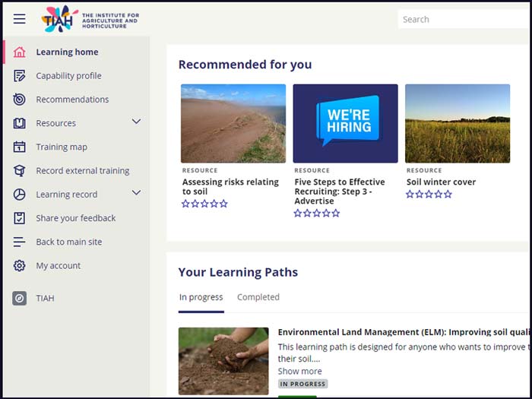This screenshot has height=399, width=532.
Task: Click the TIAH compass icon in sidebar
Action: pyautogui.click(x=20, y=299)
